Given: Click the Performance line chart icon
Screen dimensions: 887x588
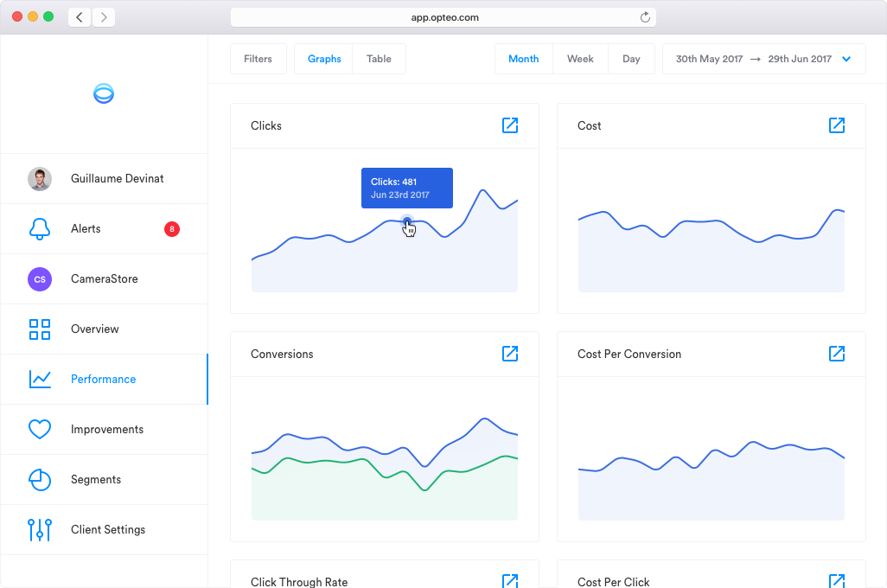Looking at the screenshot, I should [x=40, y=379].
